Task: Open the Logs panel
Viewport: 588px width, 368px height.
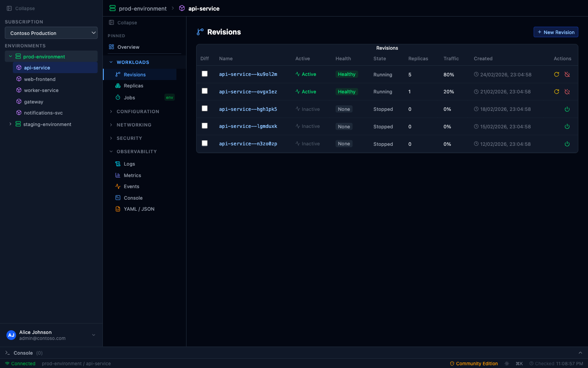Action: (129, 164)
